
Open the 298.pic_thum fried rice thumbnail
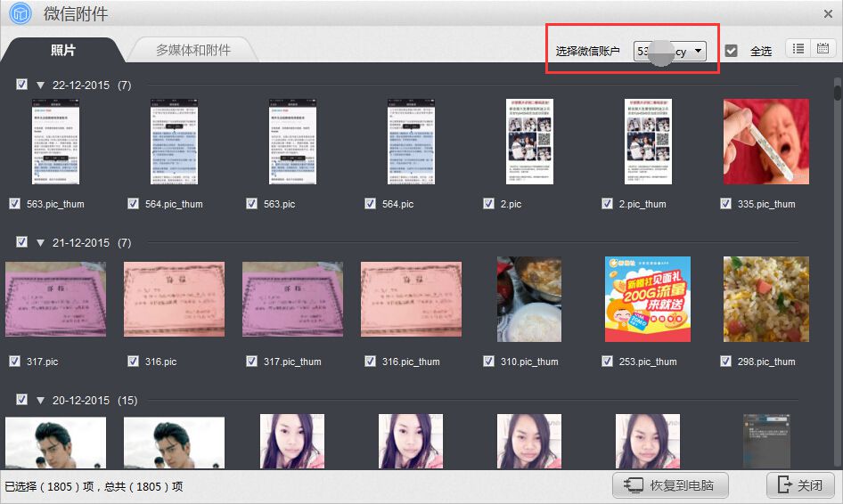(x=765, y=299)
